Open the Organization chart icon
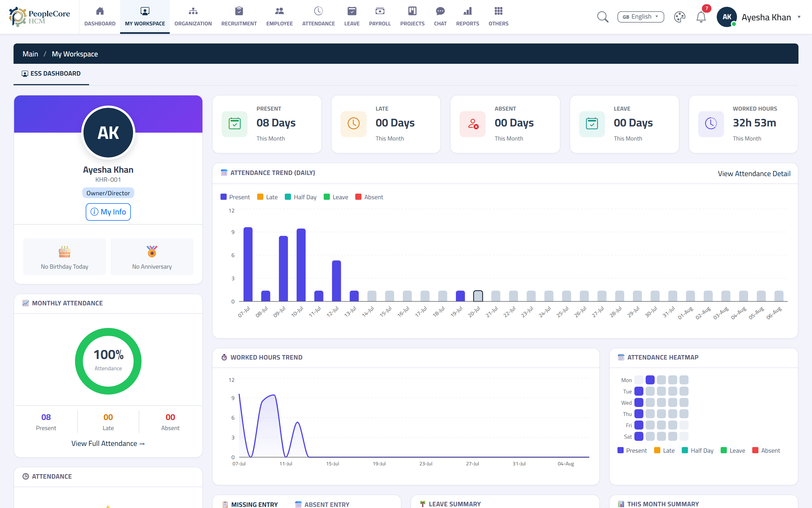The height and width of the screenshot is (508, 812). pos(193,11)
